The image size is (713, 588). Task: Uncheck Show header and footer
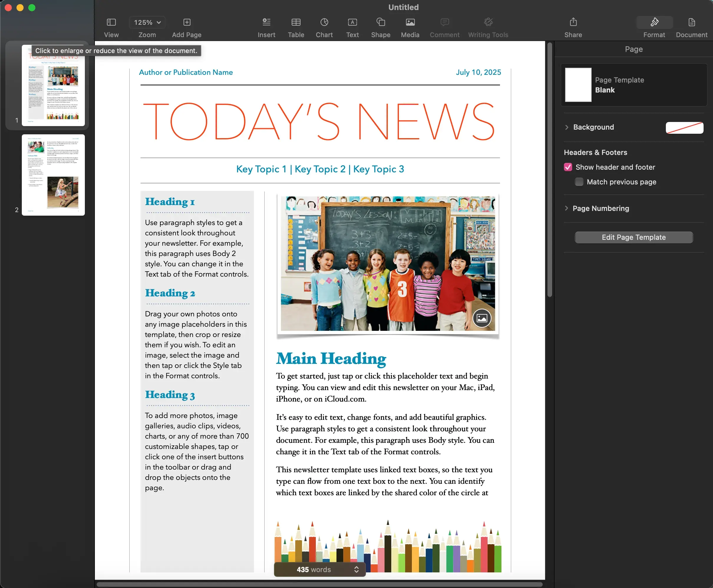coord(568,167)
